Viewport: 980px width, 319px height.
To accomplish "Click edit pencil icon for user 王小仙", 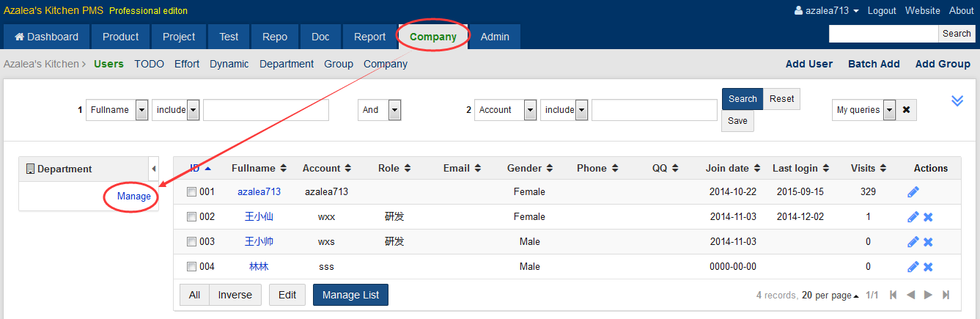I will [x=913, y=217].
